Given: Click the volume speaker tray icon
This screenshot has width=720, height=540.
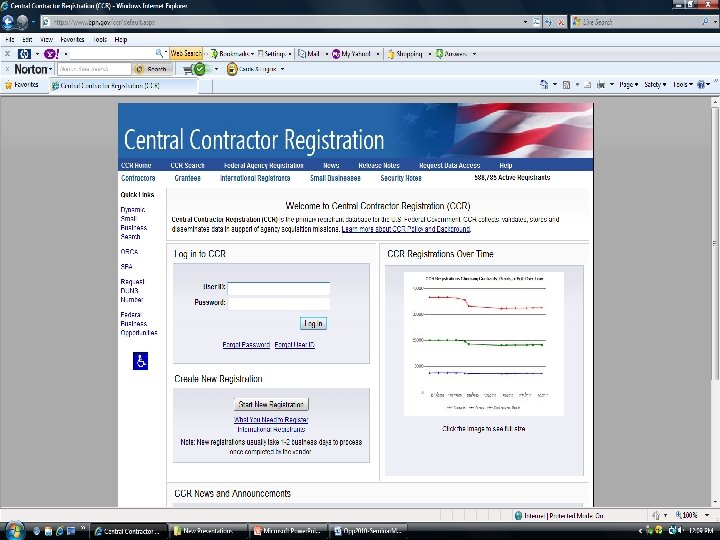Looking at the screenshot, I should coord(680,530).
